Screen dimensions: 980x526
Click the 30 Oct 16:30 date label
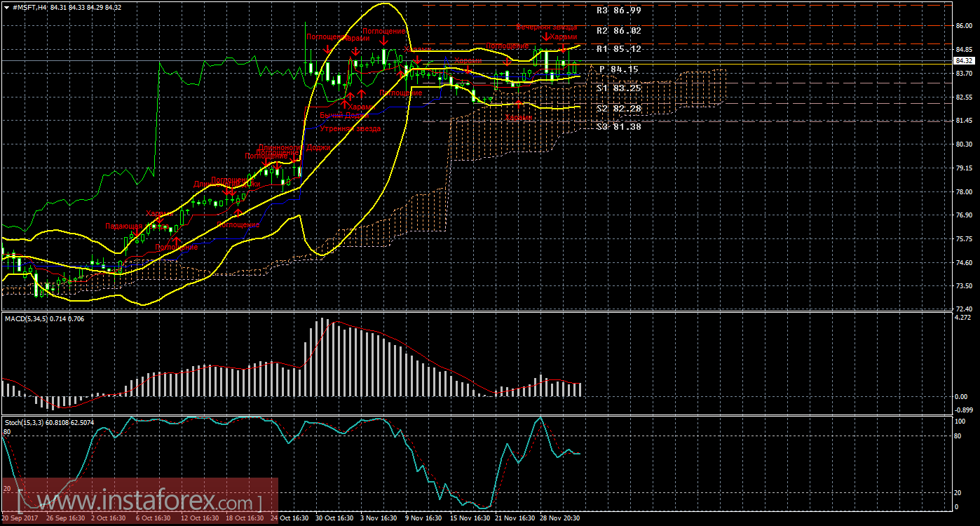point(334,518)
